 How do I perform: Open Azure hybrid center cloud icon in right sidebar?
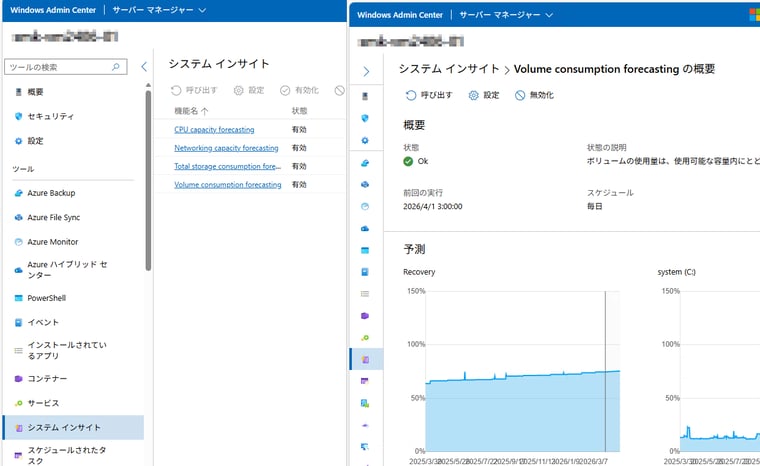click(365, 228)
